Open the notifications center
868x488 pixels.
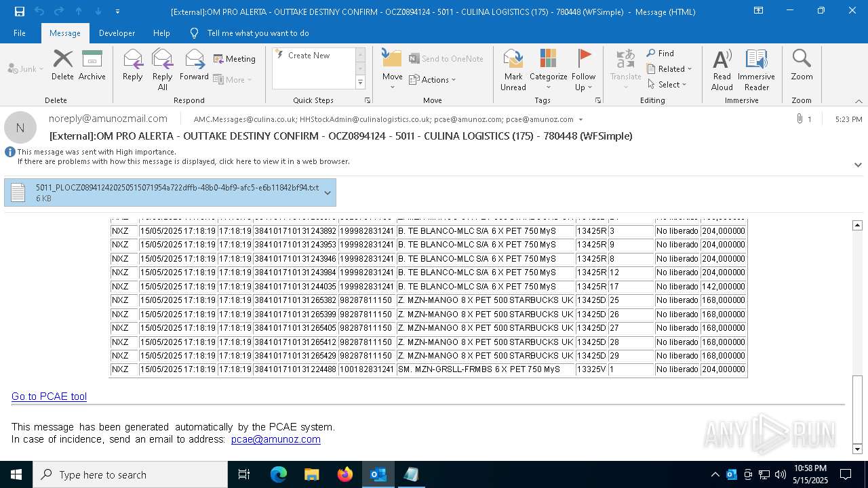[846, 474]
